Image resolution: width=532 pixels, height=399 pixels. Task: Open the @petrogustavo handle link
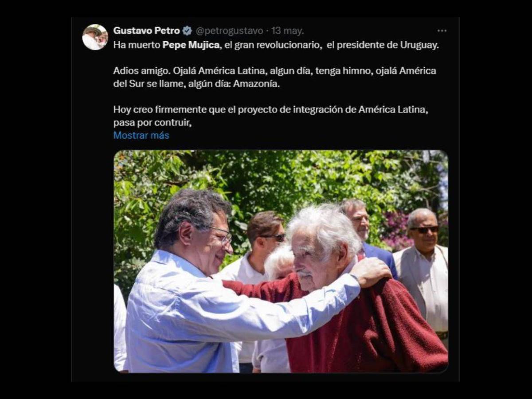230,31
